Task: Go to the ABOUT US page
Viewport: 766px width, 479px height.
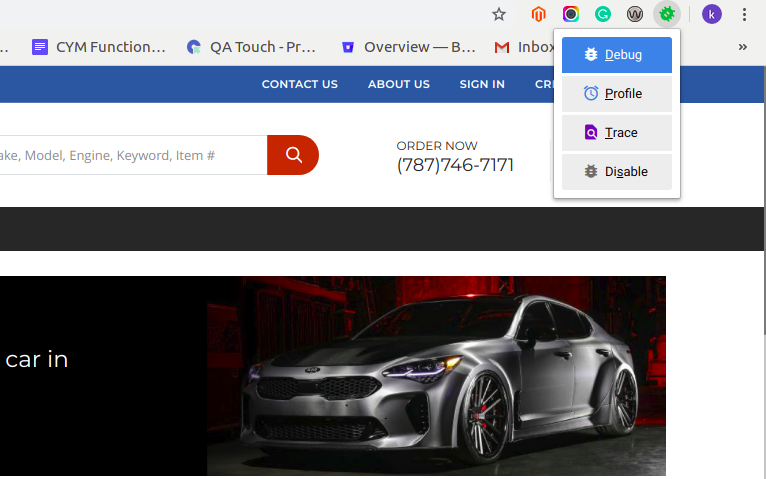Action: (398, 84)
